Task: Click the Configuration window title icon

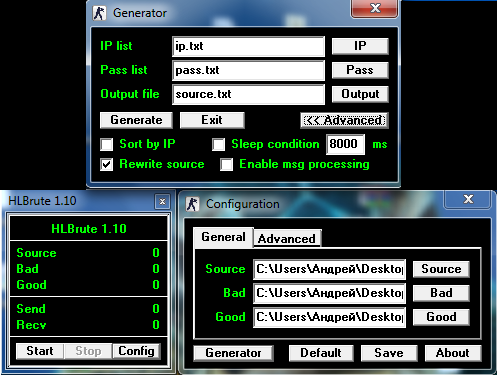Action: click(x=192, y=204)
